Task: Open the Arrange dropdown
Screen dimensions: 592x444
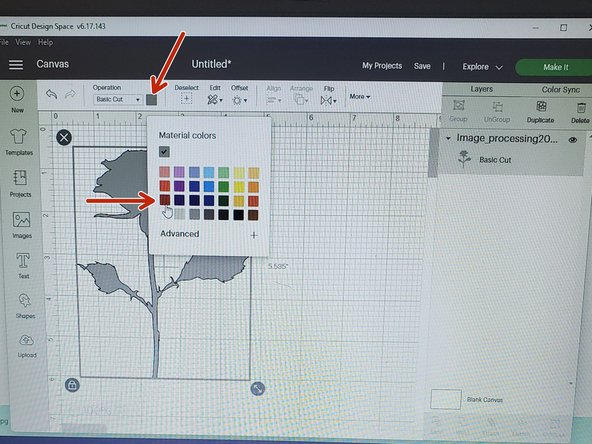Action: pos(301,100)
